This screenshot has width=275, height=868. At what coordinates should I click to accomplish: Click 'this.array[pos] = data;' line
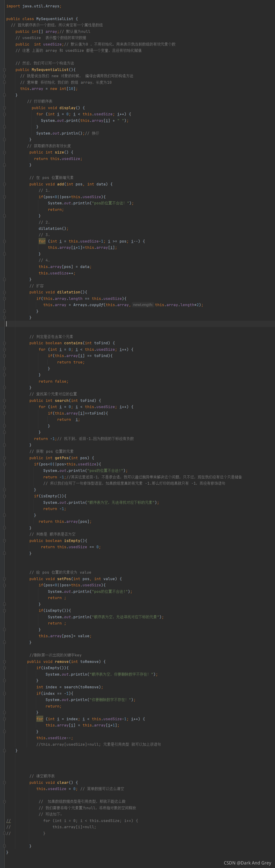[x=65, y=267]
